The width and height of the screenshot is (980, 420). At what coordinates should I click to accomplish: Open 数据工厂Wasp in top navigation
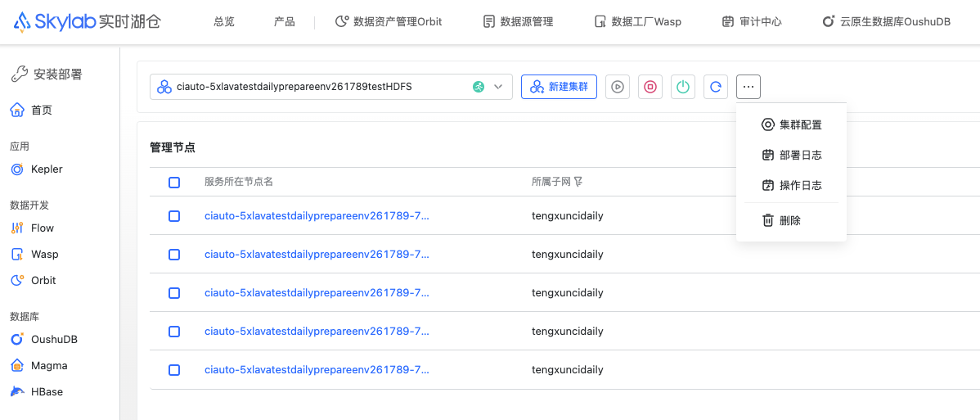637,22
